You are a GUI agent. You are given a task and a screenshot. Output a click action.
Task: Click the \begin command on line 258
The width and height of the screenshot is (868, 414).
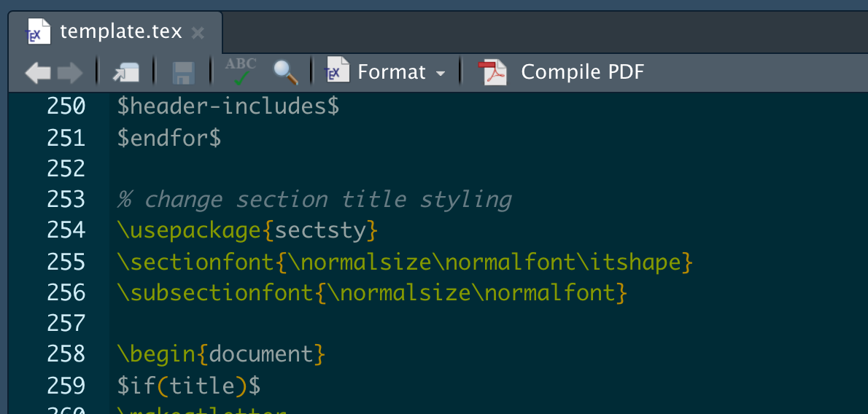[x=157, y=355]
